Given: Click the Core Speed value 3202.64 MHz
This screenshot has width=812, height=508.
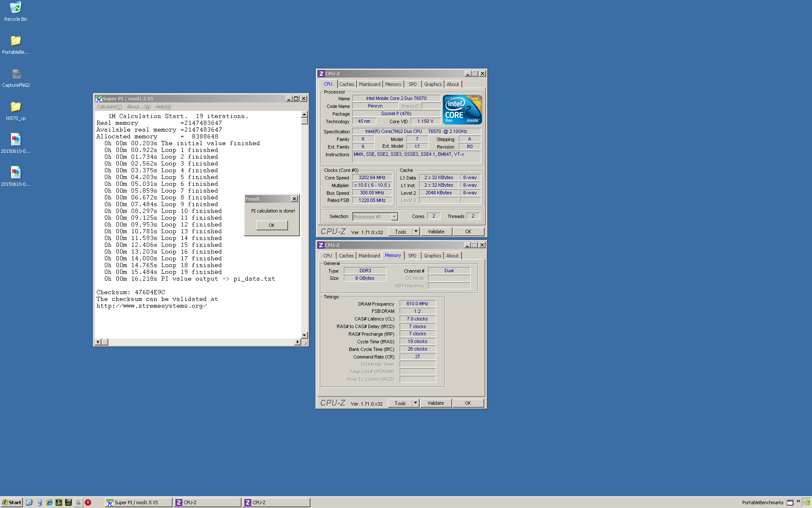Looking at the screenshot, I should [x=372, y=178].
